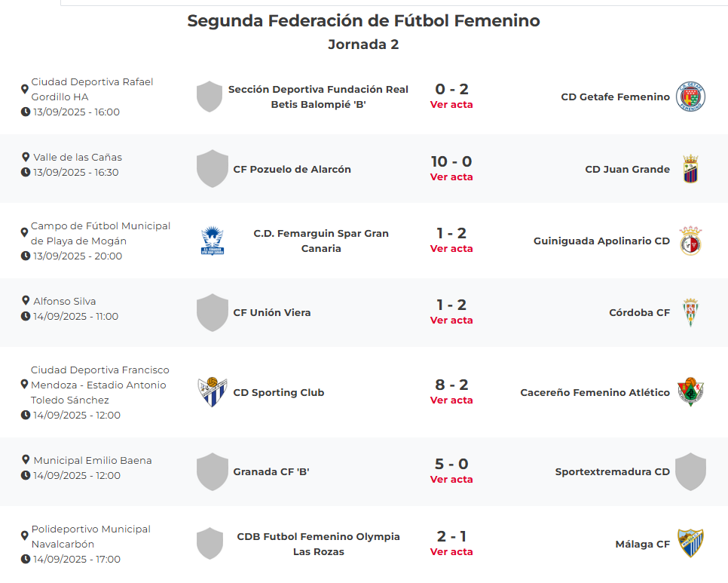Screen dimensions: 728x583
Task: Click the CD Getafe Femenino crest
Action: click(690, 97)
